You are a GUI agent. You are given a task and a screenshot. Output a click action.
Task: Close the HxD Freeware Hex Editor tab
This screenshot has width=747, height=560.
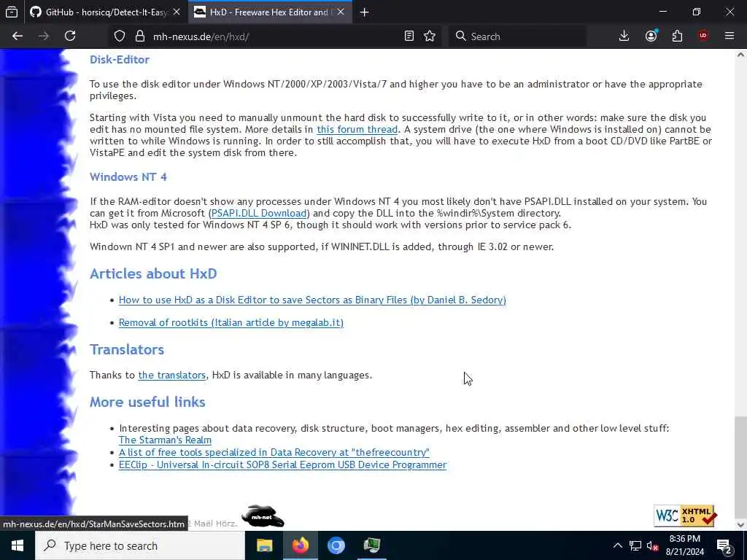341,12
